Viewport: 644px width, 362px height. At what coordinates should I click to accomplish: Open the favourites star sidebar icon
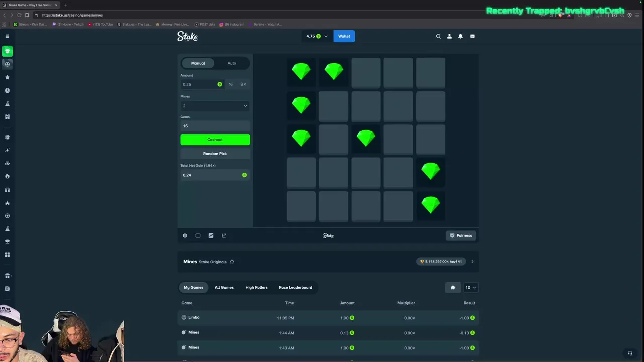click(7, 77)
